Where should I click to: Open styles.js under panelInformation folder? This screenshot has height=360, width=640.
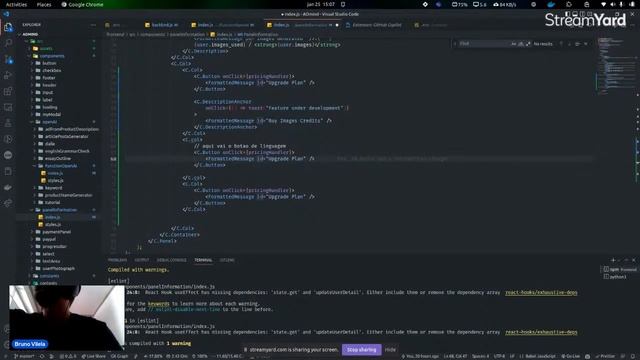(x=53, y=224)
